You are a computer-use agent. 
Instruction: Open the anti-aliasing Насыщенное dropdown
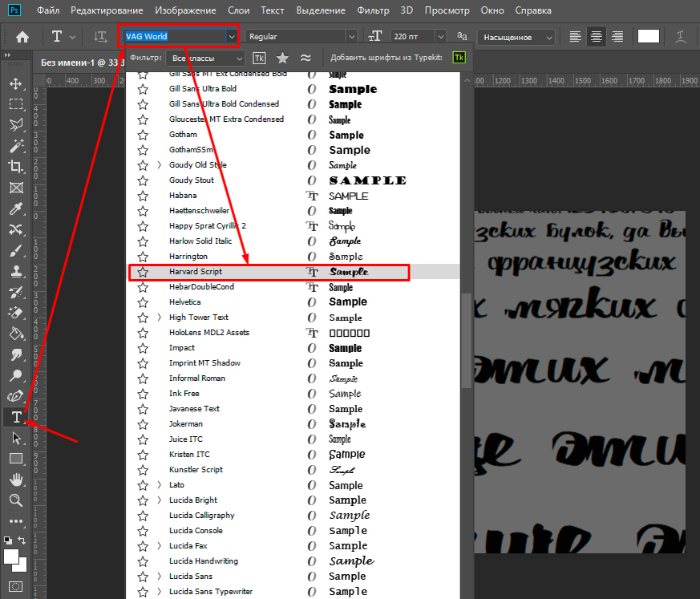coord(516,37)
